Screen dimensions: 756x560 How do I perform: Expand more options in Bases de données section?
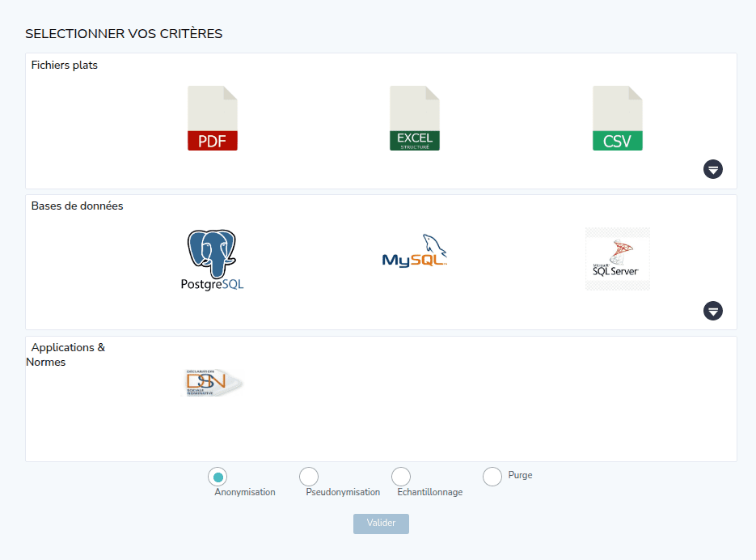tap(713, 311)
